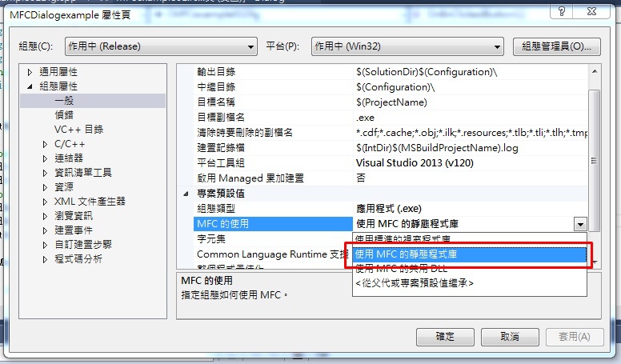621x364 pixels.
Task: Click the MFC 的使用 dropdown arrow
Action: 580,224
